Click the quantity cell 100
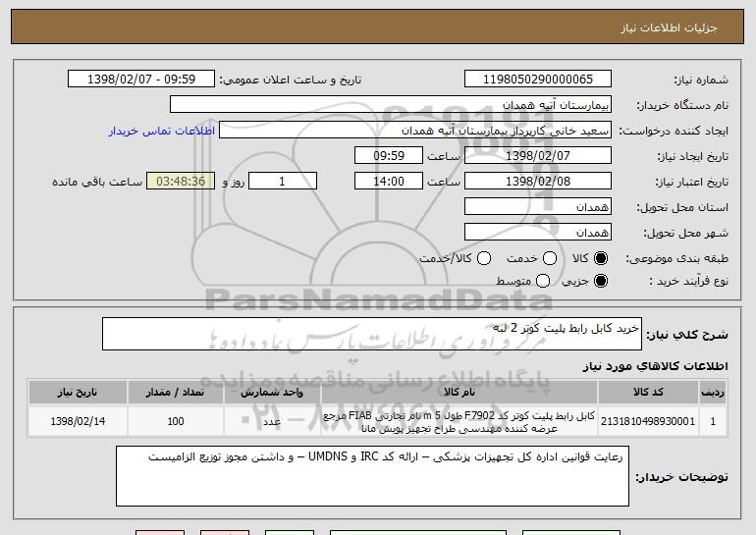Viewport: 756px width, 535px height. coord(176,422)
